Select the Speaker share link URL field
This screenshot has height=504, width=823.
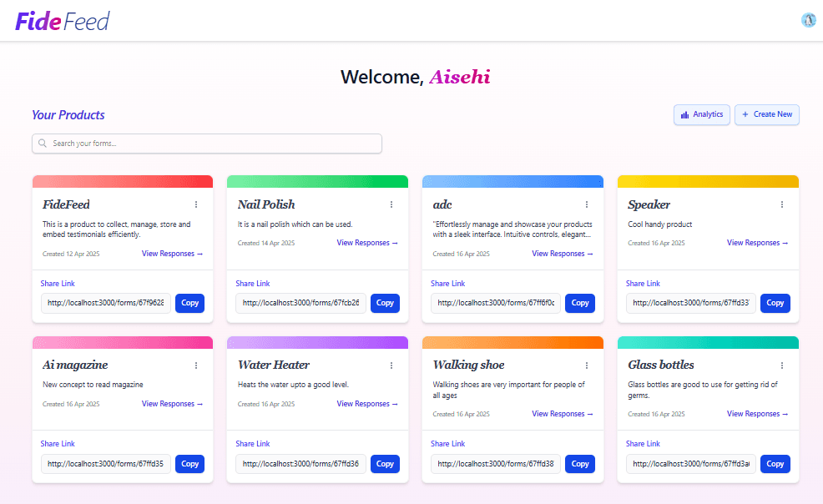tap(690, 303)
